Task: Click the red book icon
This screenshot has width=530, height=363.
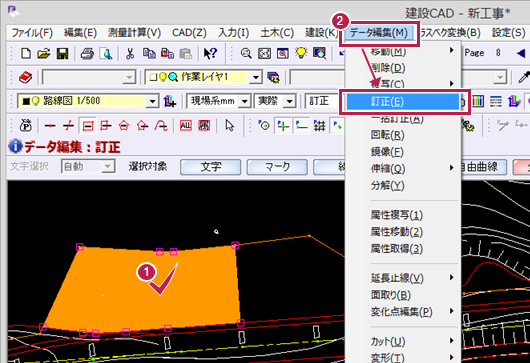Action: click(x=25, y=77)
